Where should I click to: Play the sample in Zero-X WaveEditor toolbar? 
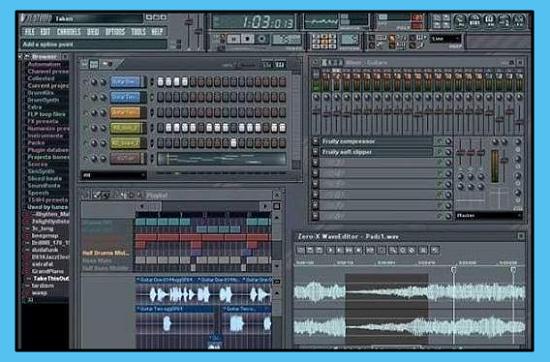pyautogui.click(x=330, y=250)
